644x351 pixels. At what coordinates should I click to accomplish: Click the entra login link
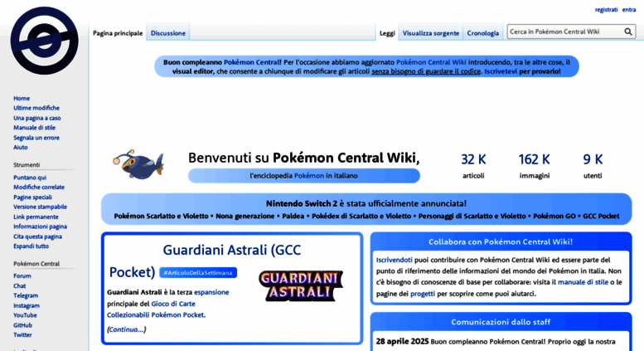coord(629,10)
